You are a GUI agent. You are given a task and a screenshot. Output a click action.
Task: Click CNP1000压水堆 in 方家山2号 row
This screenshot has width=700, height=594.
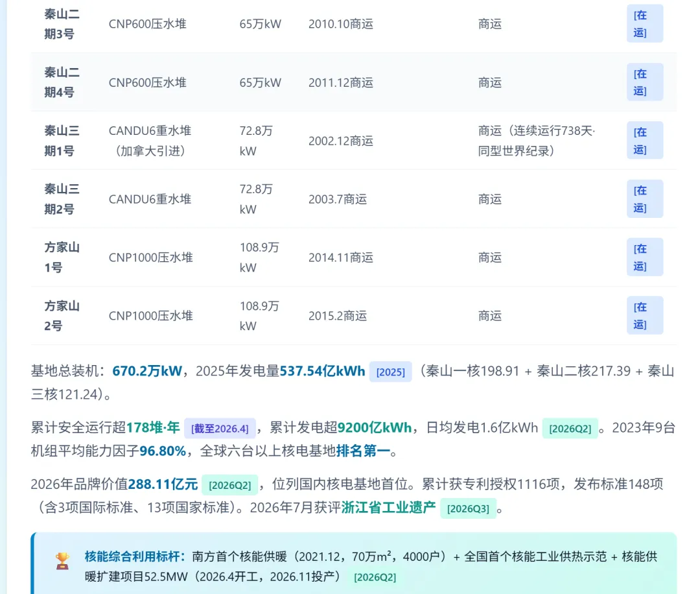(x=151, y=316)
